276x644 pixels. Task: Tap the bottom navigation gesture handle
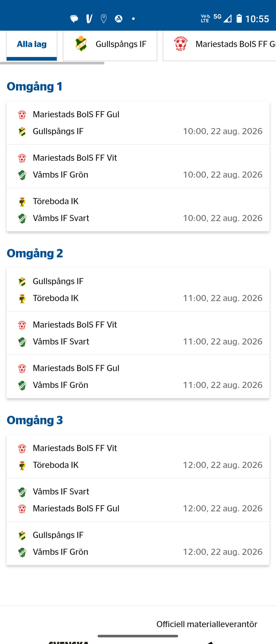pyautogui.click(x=138, y=636)
